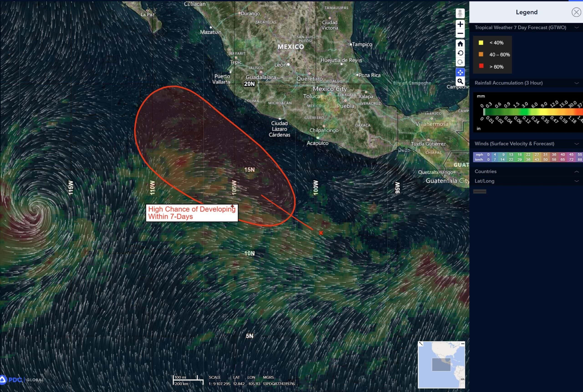
Task: Zoom out with the minus button
Action: point(460,33)
